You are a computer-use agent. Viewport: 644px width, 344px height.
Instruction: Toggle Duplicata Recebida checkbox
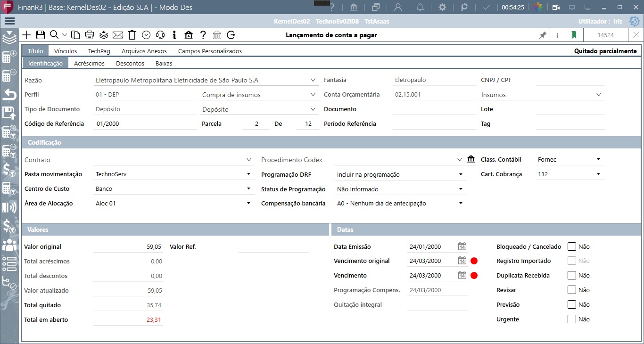(572, 275)
